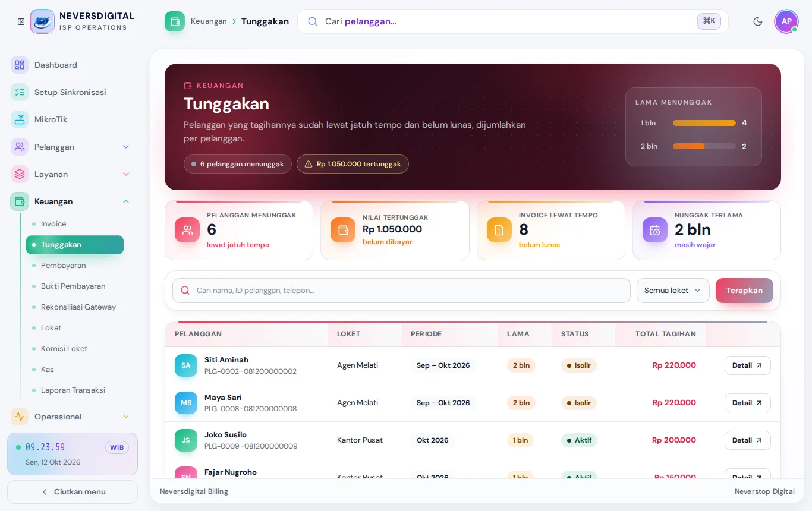812x511 pixels.
Task: Click the Setup Sinkronisasi checklist icon
Action: point(20,92)
